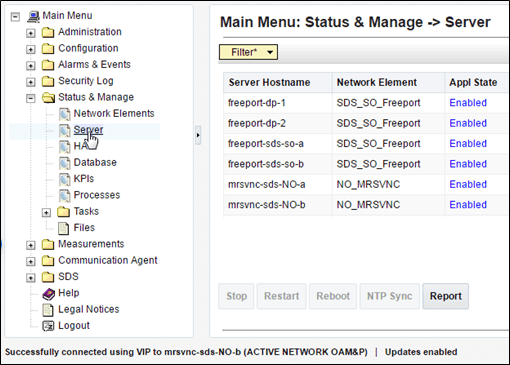Expand the Measurements node
This screenshot has height=365, width=510.
coord(31,245)
